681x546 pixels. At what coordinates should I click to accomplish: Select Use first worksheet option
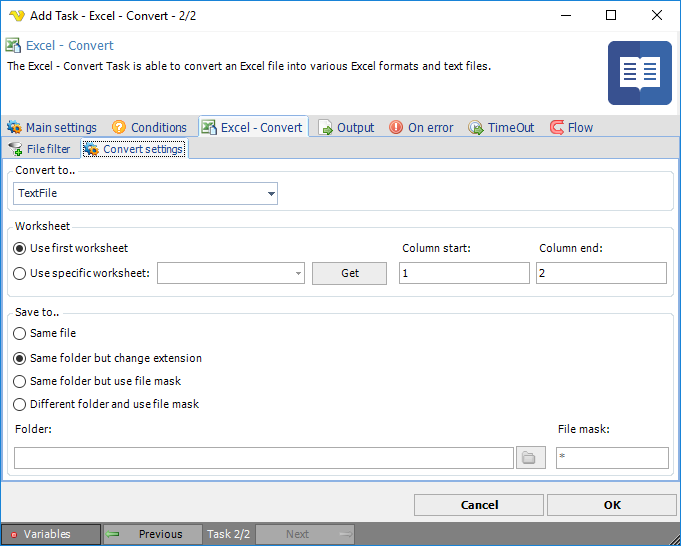(70, 248)
